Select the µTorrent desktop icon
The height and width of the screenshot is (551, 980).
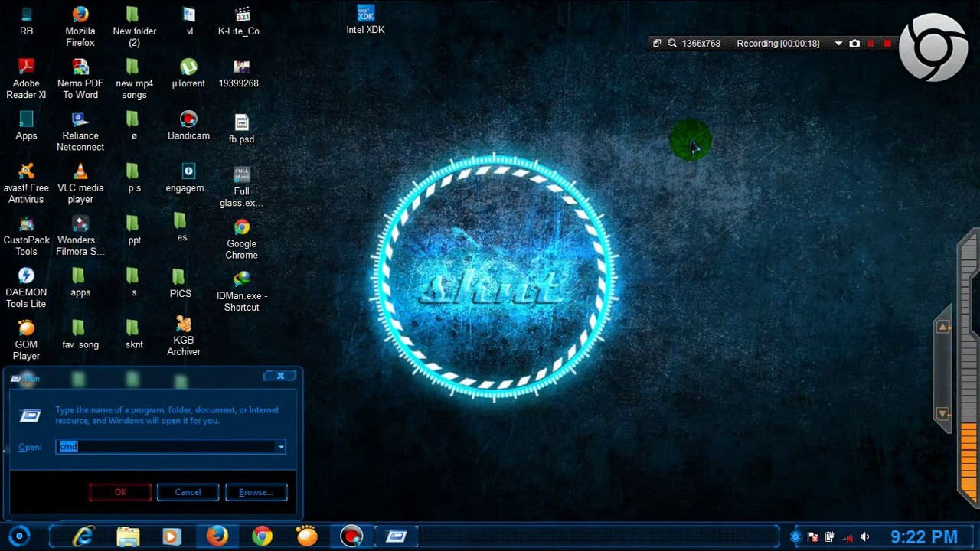click(x=188, y=73)
